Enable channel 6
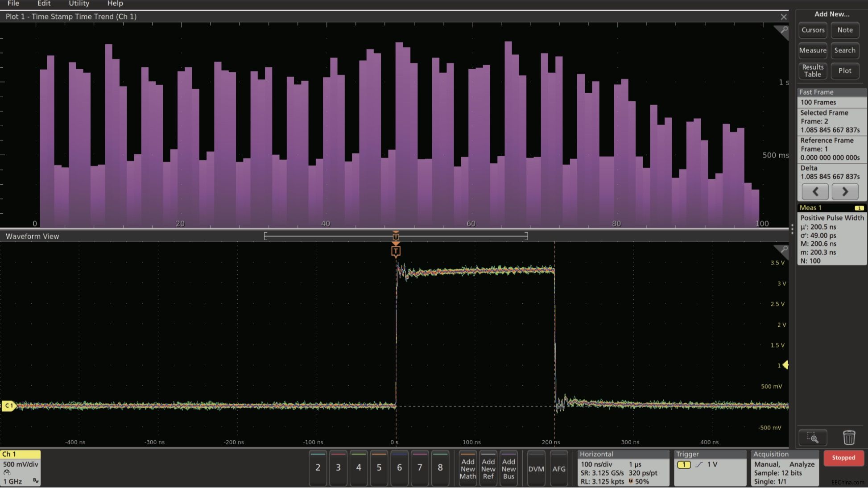Image resolution: width=868 pixels, height=488 pixels. pyautogui.click(x=399, y=468)
